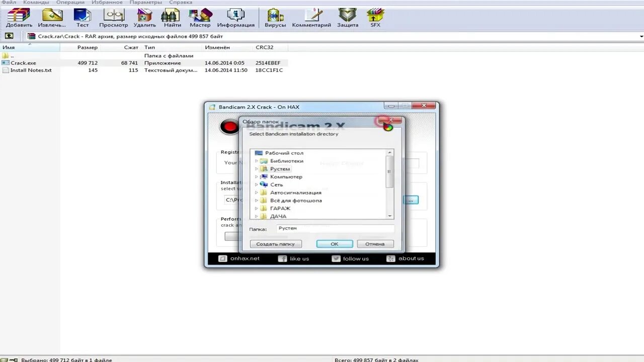This screenshot has height=362, width=644.
Task: Select the ГАРАЖ folder in tree
Action: [280, 208]
